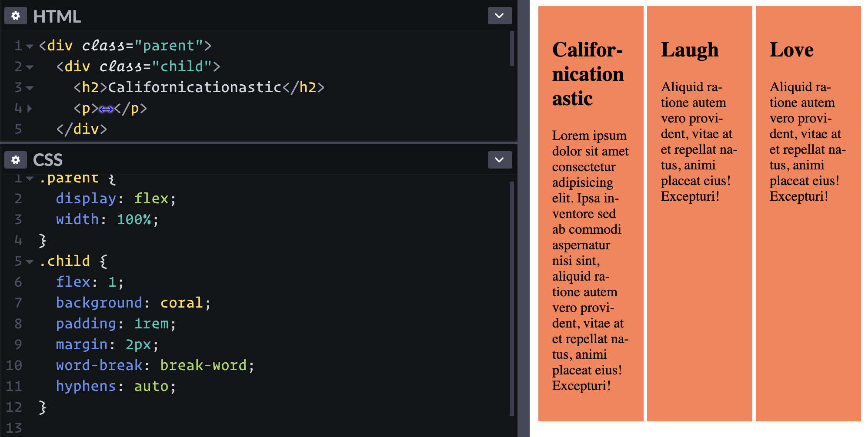Expand the folded p tag arrow
Image resolution: width=868 pixels, height=437 pixels.
30,108
